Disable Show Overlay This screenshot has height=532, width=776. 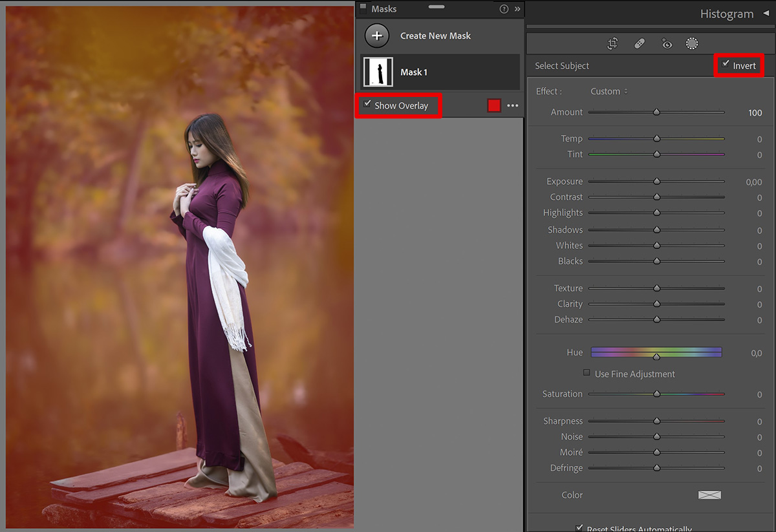[367, 105]
